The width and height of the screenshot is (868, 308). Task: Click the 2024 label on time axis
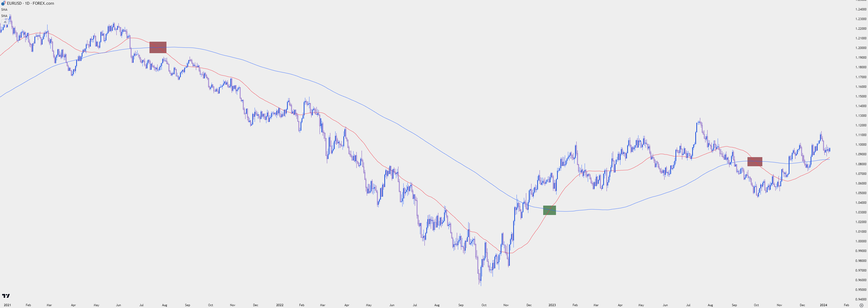824,305
